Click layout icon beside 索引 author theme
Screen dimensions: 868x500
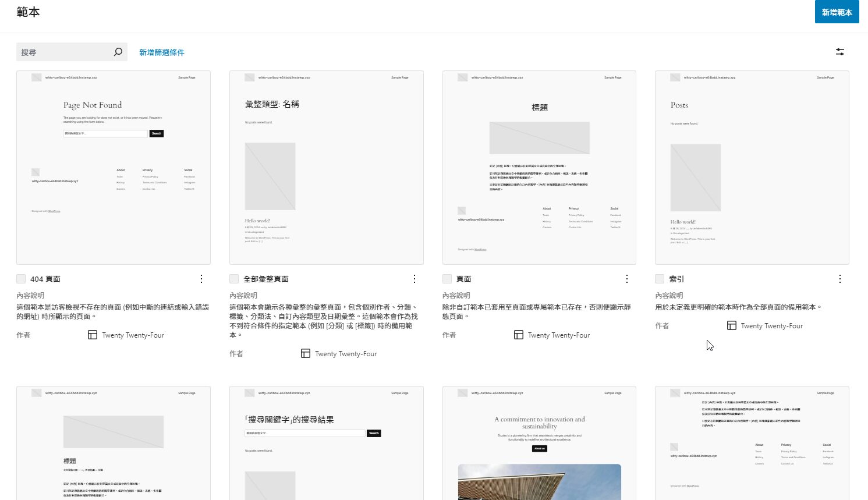pos(732,325)
